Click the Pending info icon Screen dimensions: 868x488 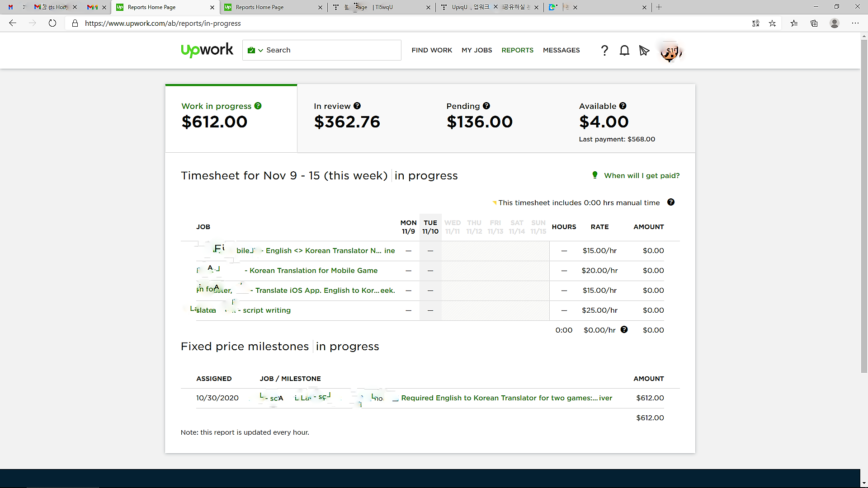coord(486,106)
